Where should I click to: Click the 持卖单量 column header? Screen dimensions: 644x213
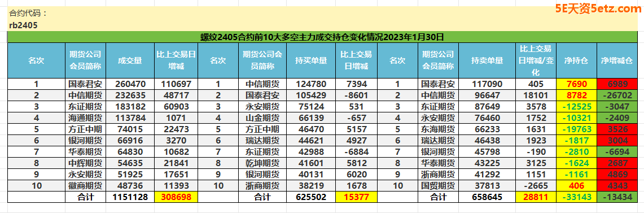click(x=487, y=61)
